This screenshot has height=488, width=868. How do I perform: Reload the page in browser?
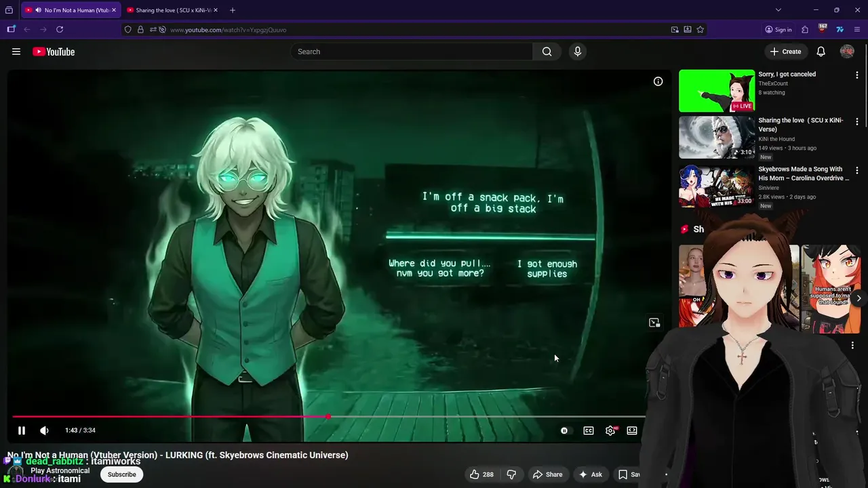click(x=60, y=30)
